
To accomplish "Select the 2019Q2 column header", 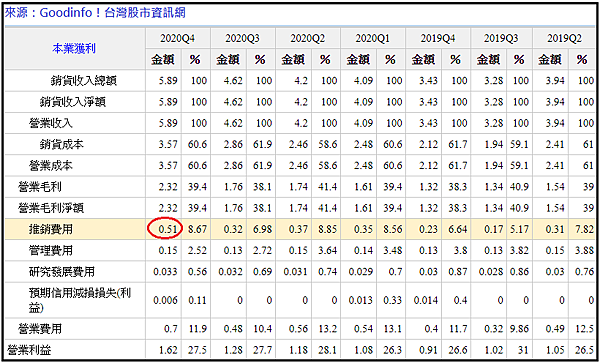I will click(x=564, y=38).
